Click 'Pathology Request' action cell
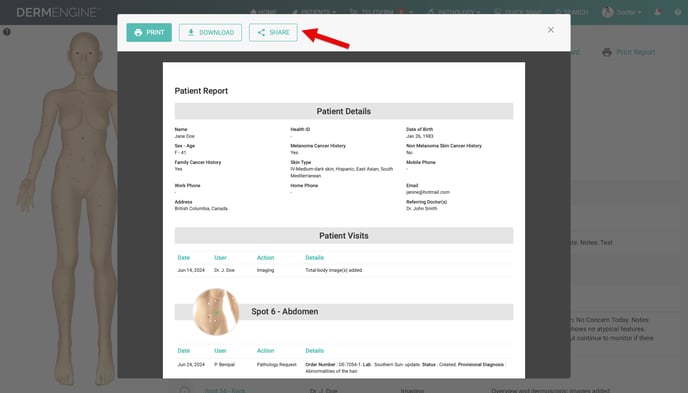This screenshot has width=688, height=393. coord(276,364)
